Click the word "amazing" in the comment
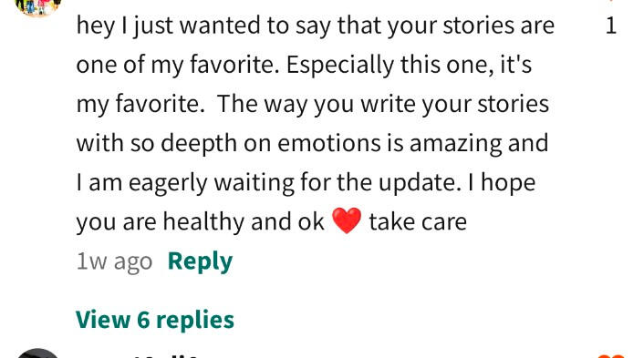The image size is (644, 358). 455,144
